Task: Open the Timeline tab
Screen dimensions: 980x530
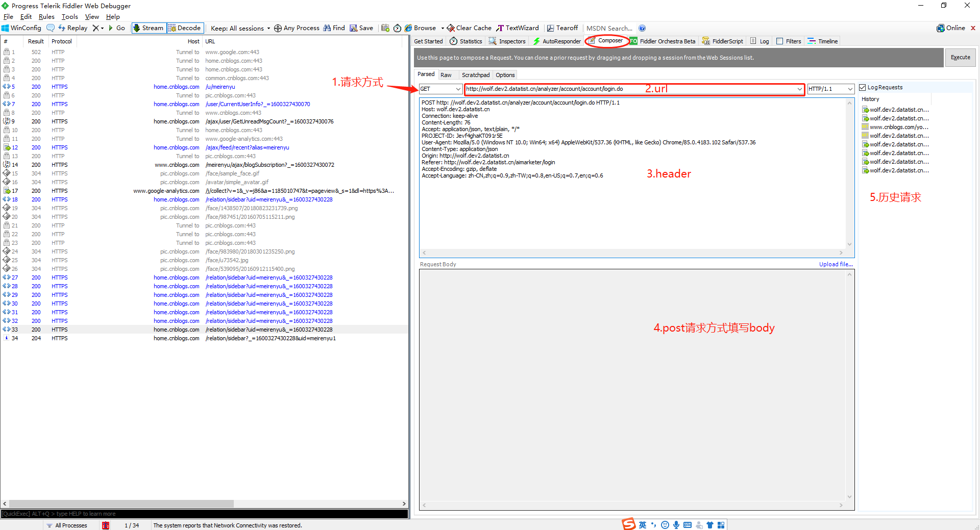Action: (x=823, y=41)
